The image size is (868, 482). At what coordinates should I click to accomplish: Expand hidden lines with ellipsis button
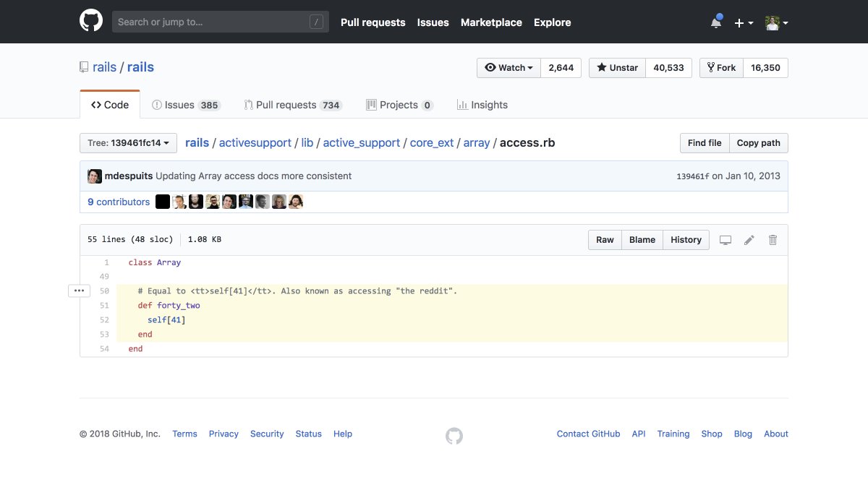click(79, 291)
